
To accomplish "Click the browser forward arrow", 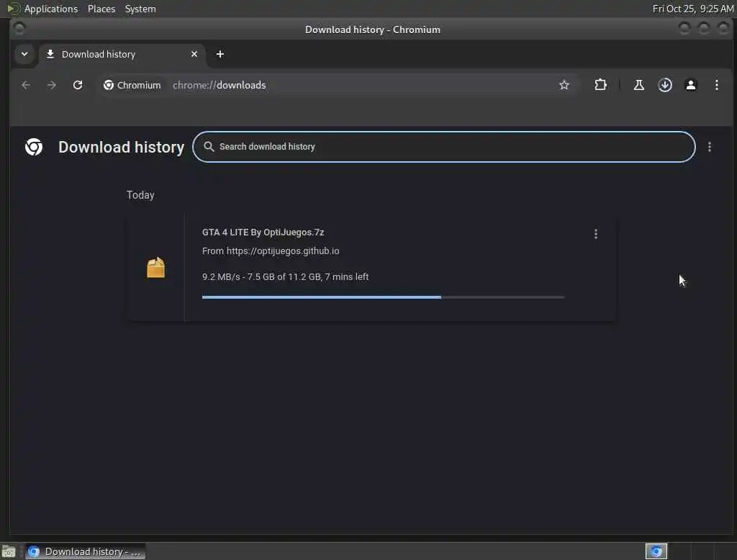I will tap(52, 85).
